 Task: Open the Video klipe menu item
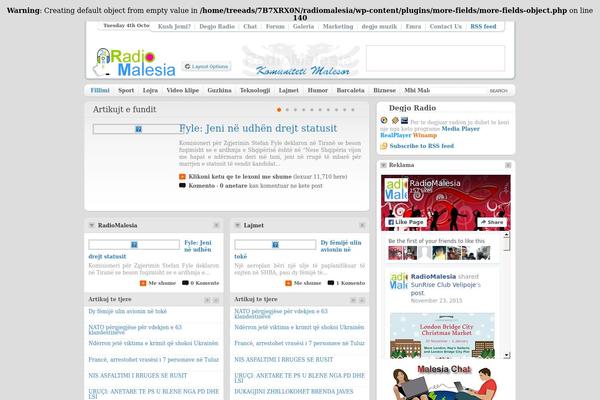tap(183, 90)
